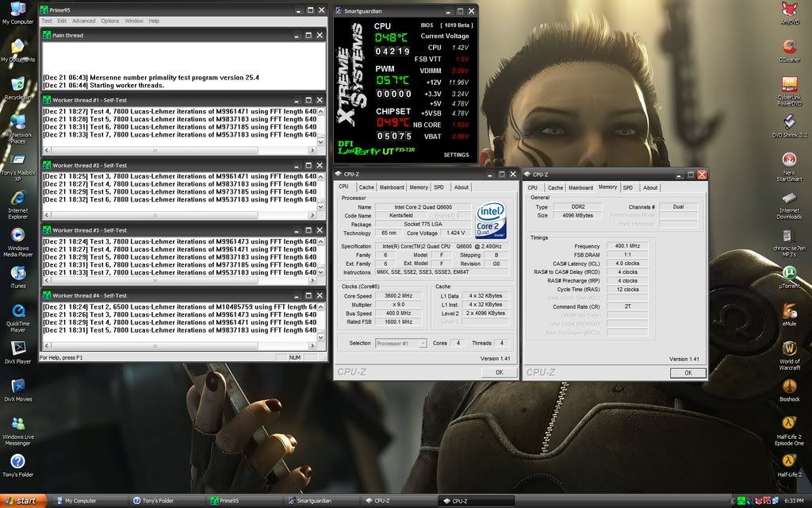
Task: Click the "Kentsfield" code name value
Action: tap(400, 216)
